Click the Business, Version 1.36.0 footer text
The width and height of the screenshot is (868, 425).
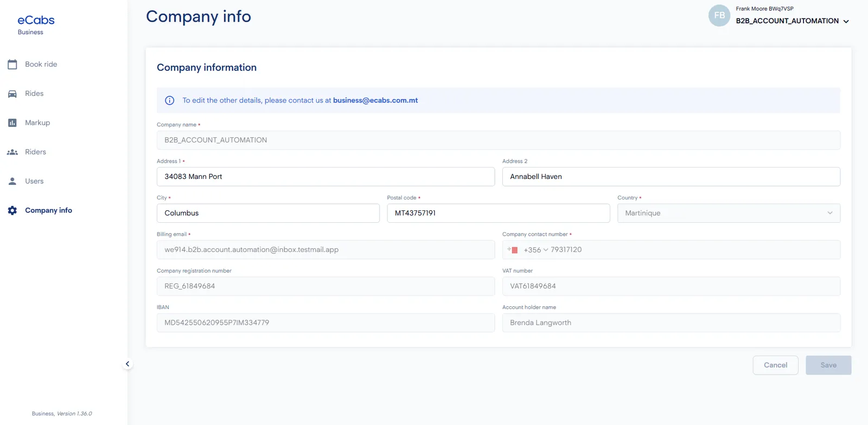coord(62,414)
